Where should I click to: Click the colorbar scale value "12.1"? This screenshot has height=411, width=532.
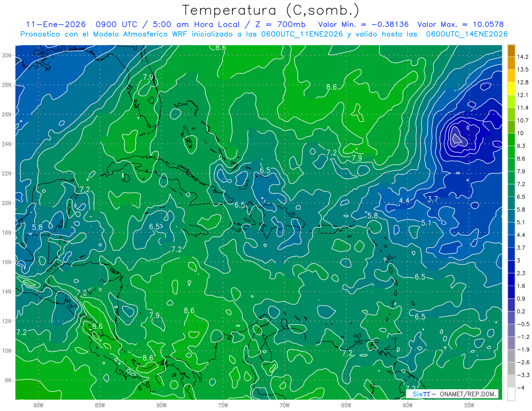523,95
